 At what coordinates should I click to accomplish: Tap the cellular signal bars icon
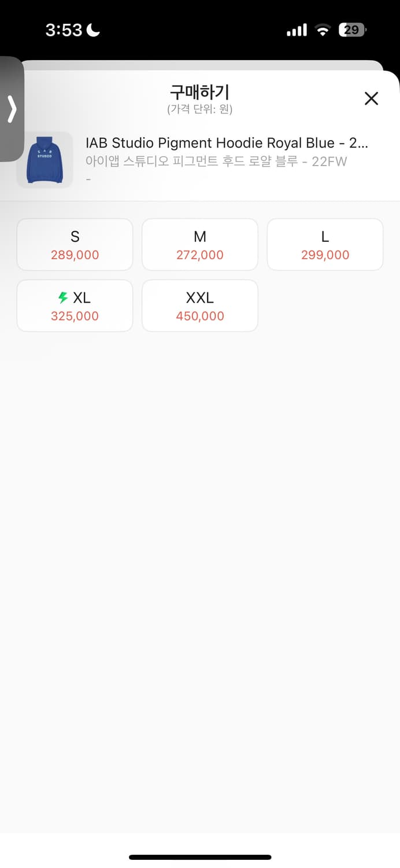pos(297,30)
